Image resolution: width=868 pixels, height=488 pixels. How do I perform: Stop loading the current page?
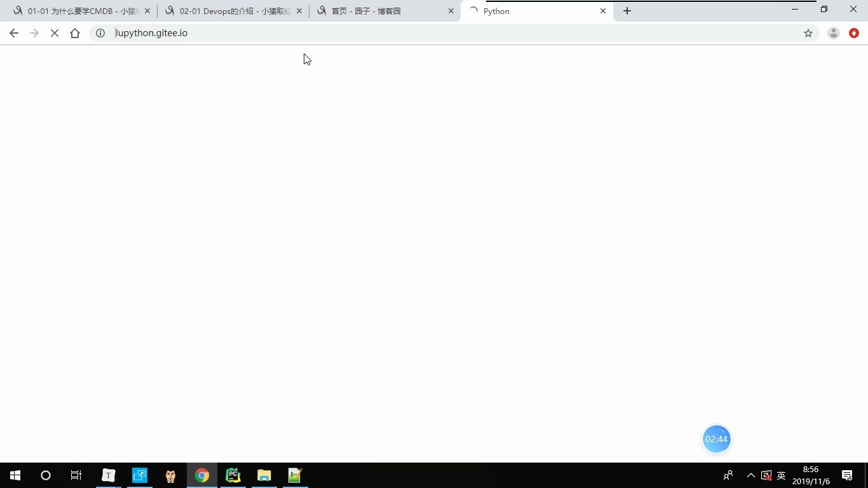(x=55, y=33)
